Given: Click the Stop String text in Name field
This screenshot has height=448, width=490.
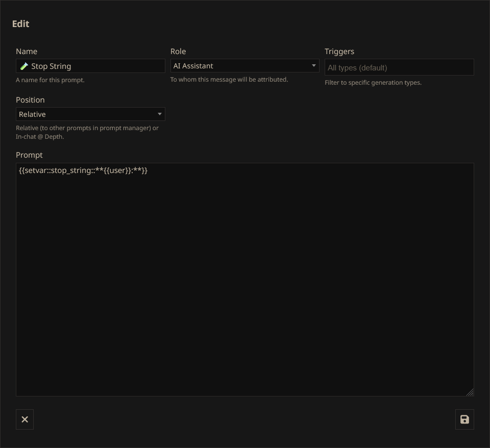Looking at the screenshot, I should (51, 66).
